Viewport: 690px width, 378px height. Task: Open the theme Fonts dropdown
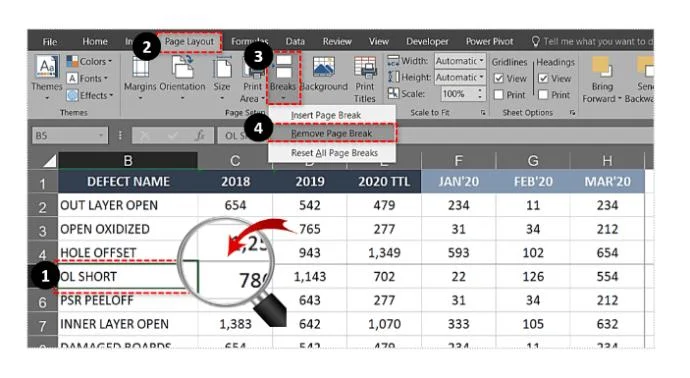(88, 78)
